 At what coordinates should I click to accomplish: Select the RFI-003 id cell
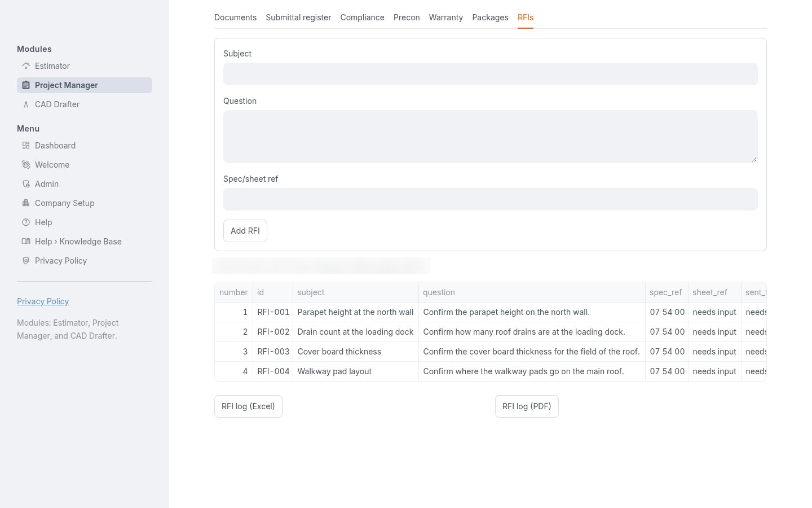coord(273,352)
